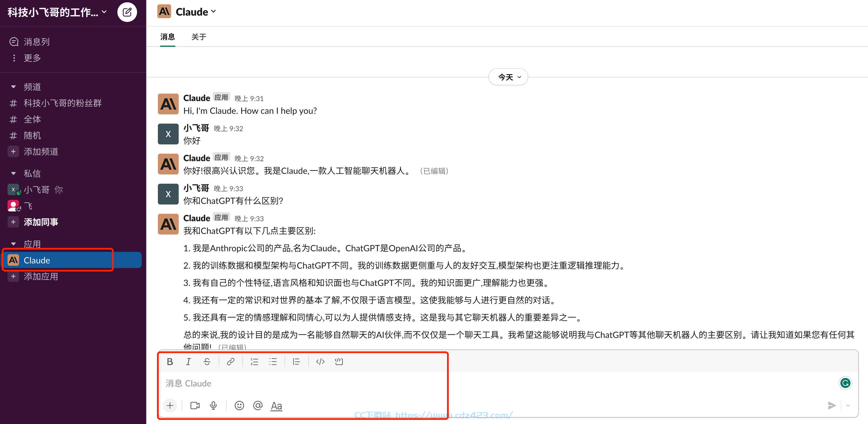The height and width of the screenshot is (424, 868).
Task: Record a video clip
Action: [x=195, y=406]
